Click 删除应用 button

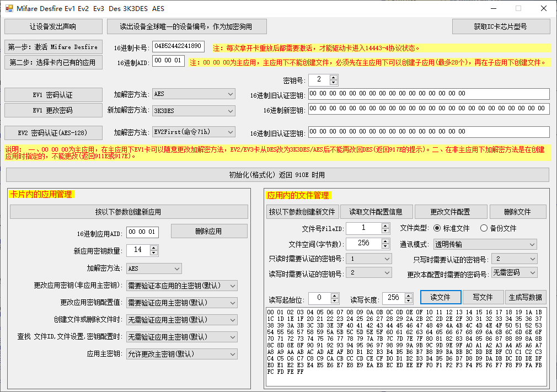(209, 231)
